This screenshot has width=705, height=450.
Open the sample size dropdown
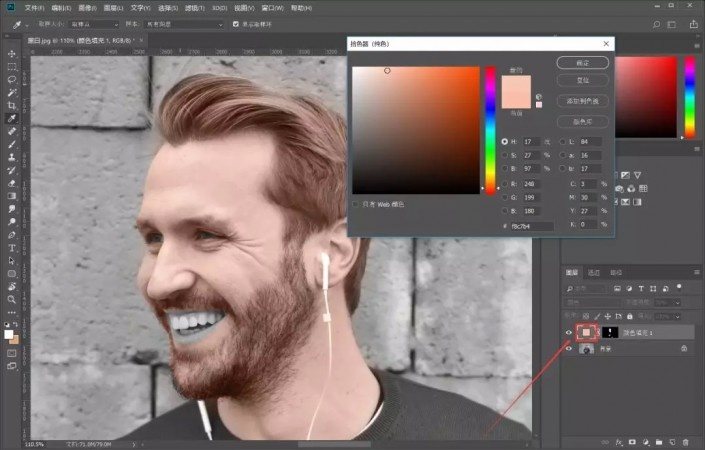pyautogui.click(x=93, y=24)
